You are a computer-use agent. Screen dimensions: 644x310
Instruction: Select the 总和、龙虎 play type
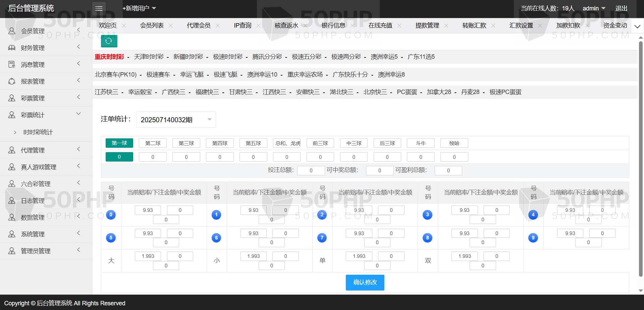click(x=287, y=143)
